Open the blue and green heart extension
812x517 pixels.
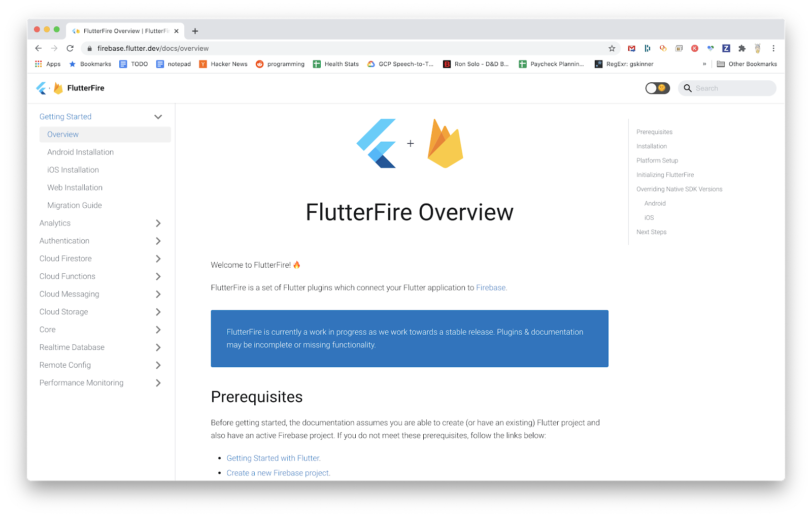[710, 48]
